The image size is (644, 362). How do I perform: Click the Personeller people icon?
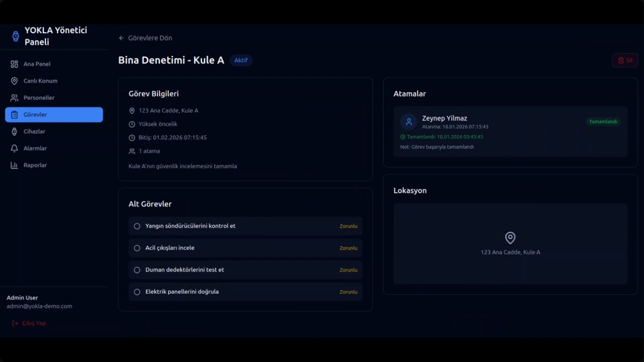14,98
